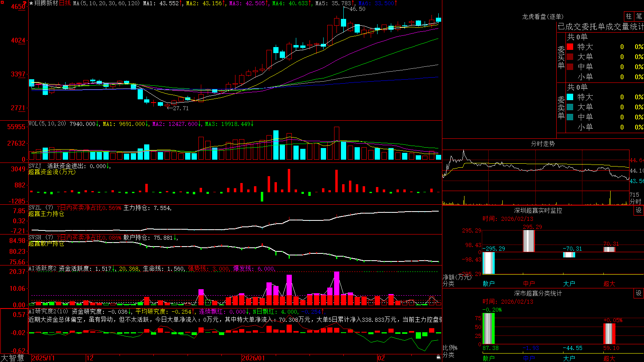Click the 87.38 percentage value
The height and width of the screenshot is (362, 644).
coord(491,348)
